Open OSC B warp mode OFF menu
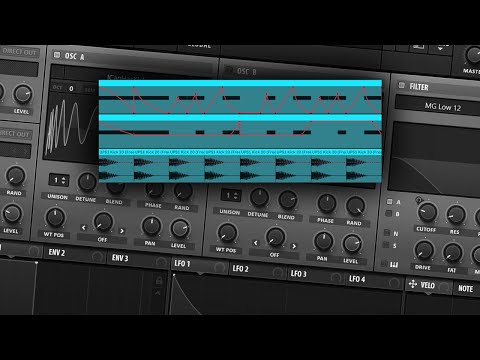This screenshot has width=480, height=360. click(x=274, y=255)
